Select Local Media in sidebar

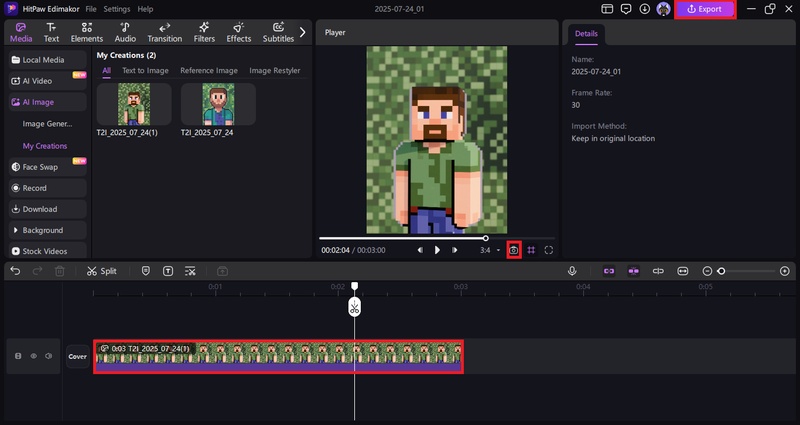point(47,60)
